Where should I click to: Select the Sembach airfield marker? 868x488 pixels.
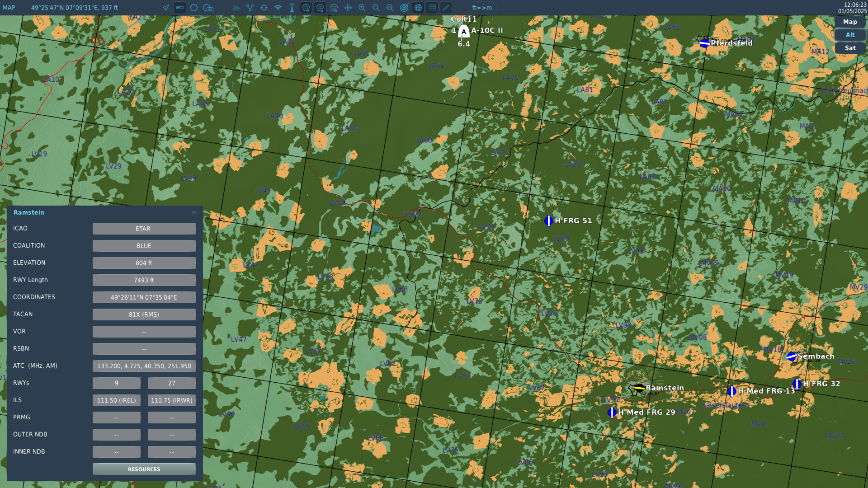[x=792, y=357]
